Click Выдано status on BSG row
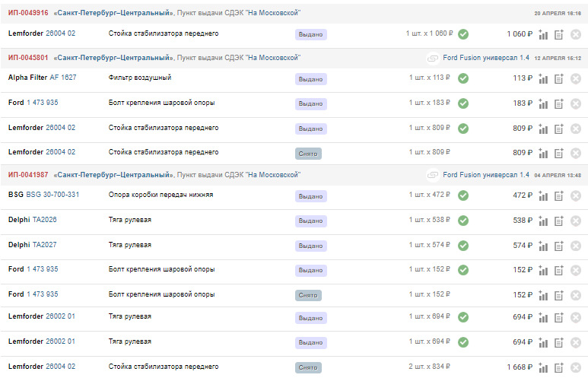Viewport: 588px width, 378px height. point(310,196)
